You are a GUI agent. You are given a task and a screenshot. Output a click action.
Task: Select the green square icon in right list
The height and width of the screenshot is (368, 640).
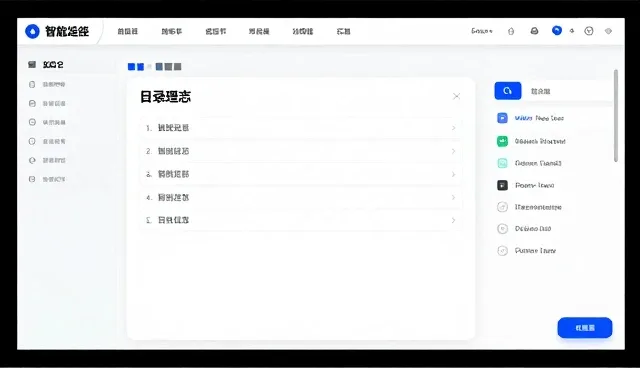tap(502, 141)
